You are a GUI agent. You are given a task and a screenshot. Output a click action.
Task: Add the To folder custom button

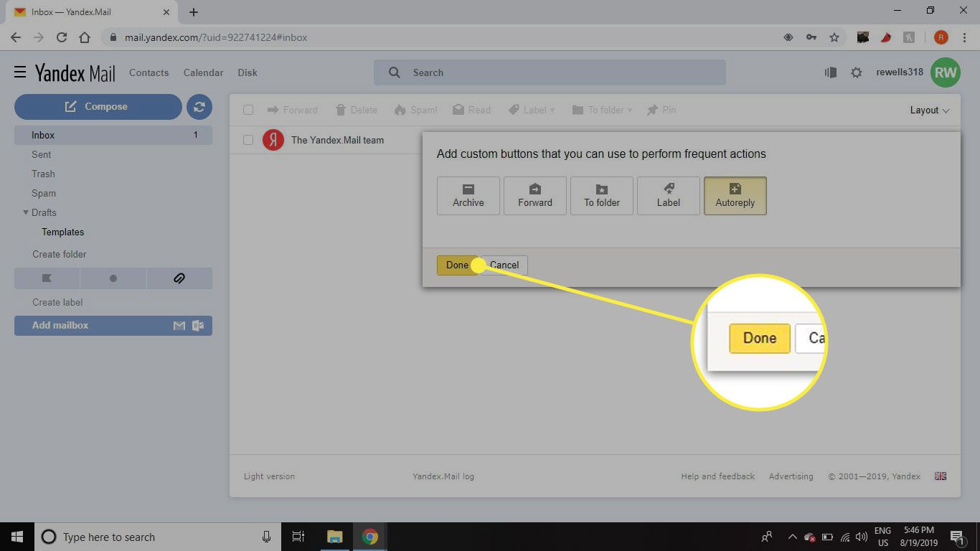602,196
